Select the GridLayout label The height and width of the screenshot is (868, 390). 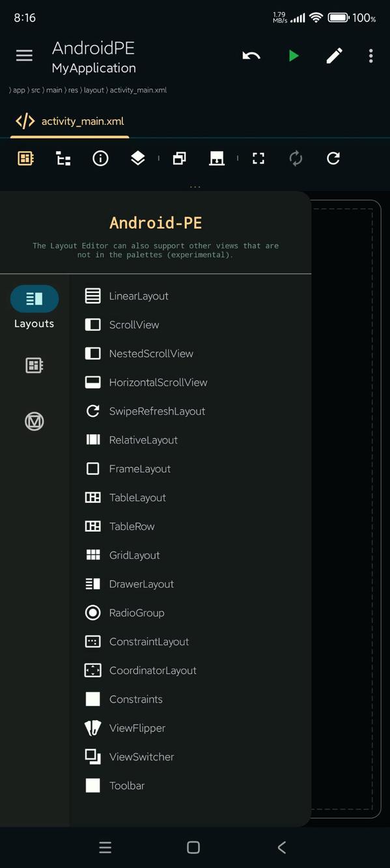point(135,555)
